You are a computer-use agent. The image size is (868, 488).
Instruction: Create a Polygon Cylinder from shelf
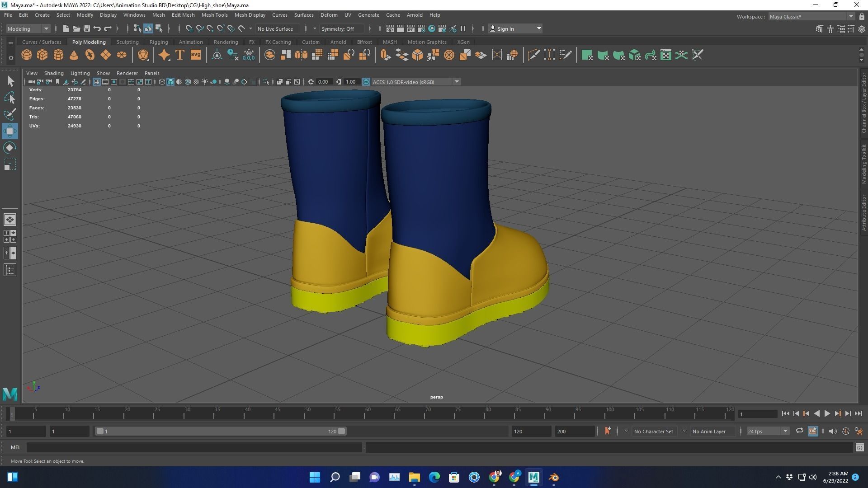coord(58,55)
